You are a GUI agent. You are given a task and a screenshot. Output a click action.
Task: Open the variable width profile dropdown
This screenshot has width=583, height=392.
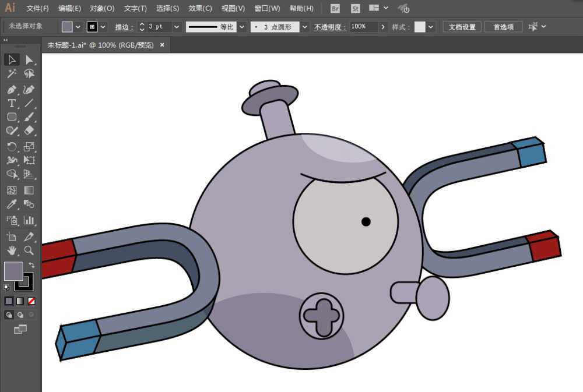[x=242, y=26]
